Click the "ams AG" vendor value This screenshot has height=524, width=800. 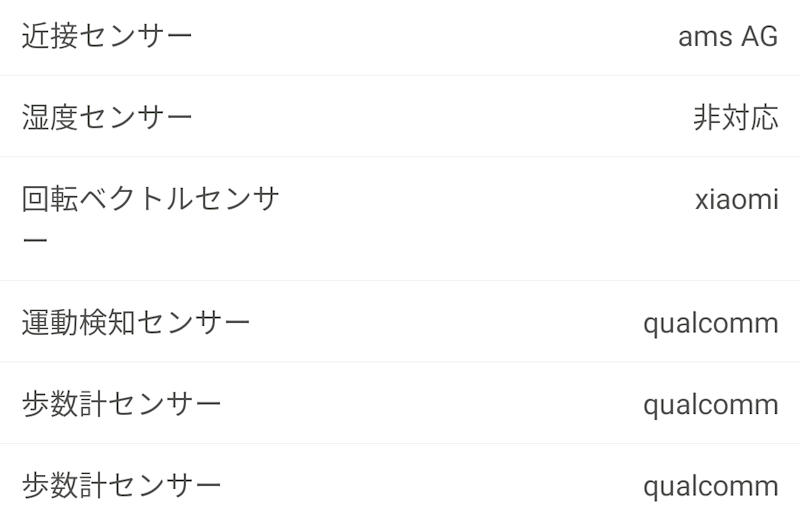click(727, 37)
